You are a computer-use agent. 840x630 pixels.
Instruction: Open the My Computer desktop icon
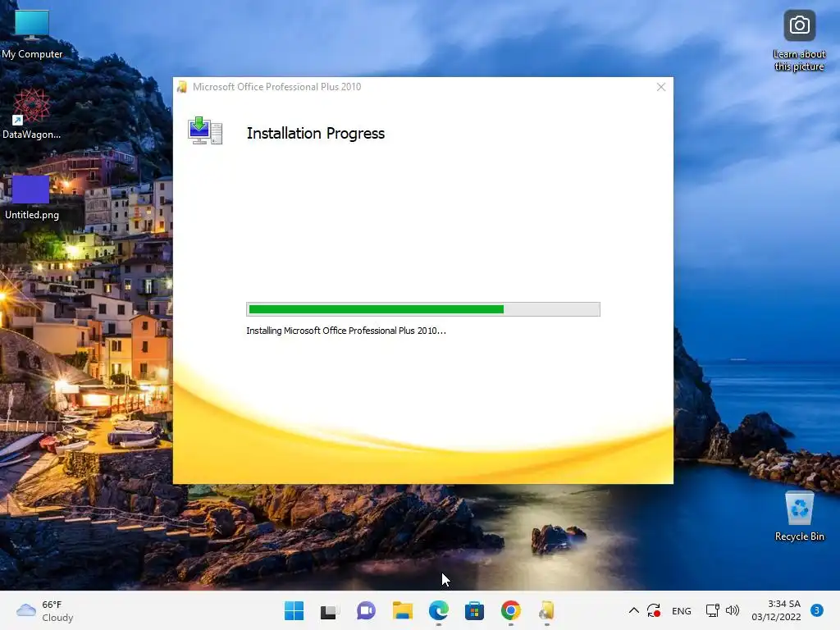pyautogui.click(x=32, y=33)
